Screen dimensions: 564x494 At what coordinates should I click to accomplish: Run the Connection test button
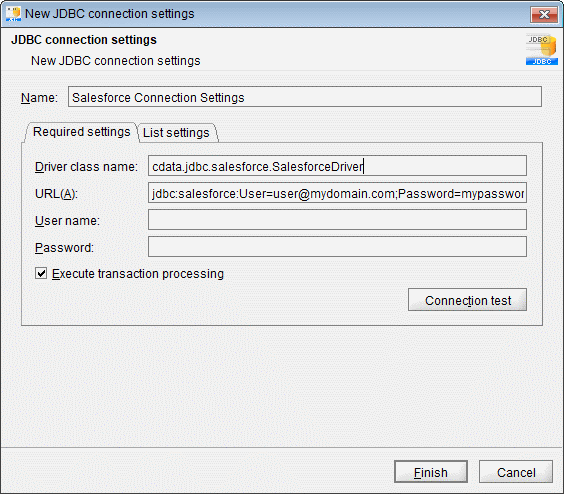(x=467, y=299)
